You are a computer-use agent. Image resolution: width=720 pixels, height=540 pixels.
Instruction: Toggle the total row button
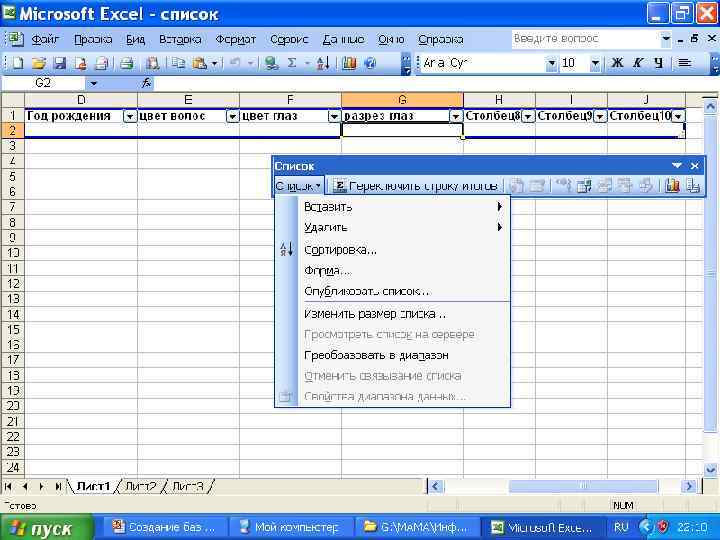(416, 186)
